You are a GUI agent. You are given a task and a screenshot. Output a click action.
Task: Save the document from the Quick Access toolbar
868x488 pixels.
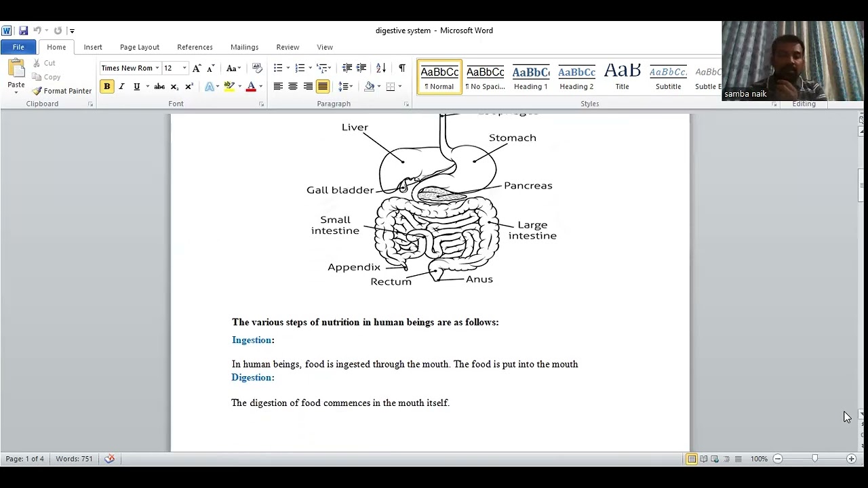pyautogui.click(x=23, y=30)
